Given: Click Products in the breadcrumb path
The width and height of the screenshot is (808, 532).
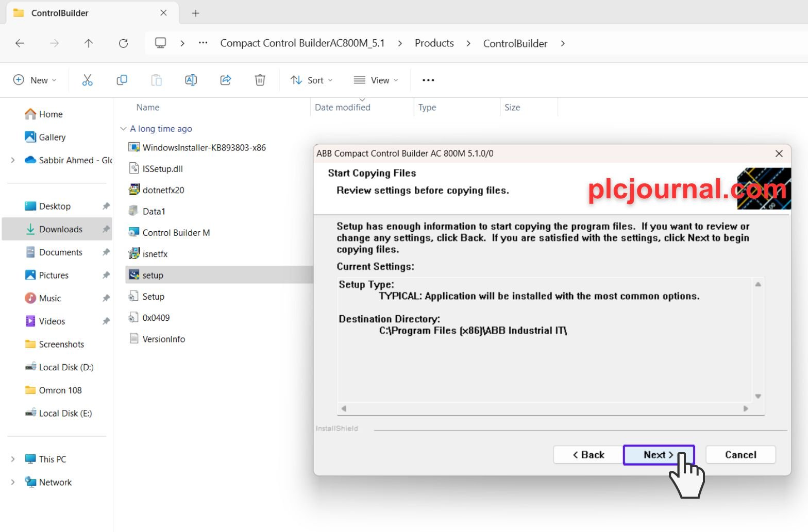Looking at the screenshot, I should [434, 43].
